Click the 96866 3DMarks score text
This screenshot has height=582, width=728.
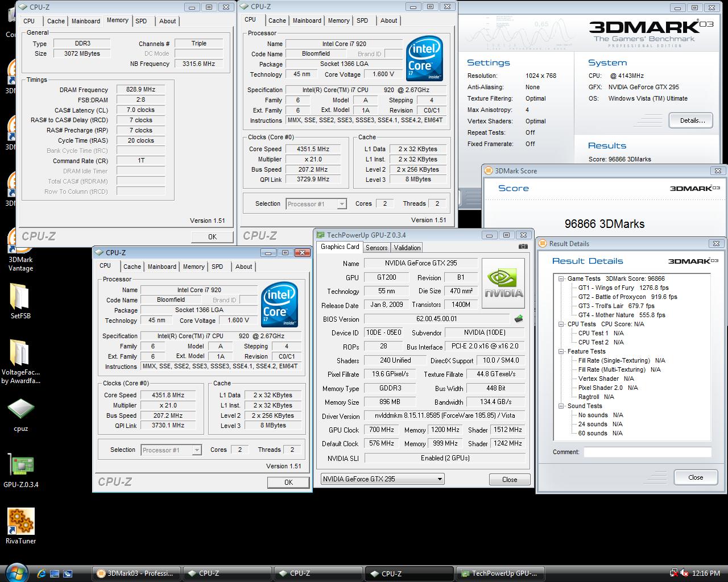click(605, 224)
